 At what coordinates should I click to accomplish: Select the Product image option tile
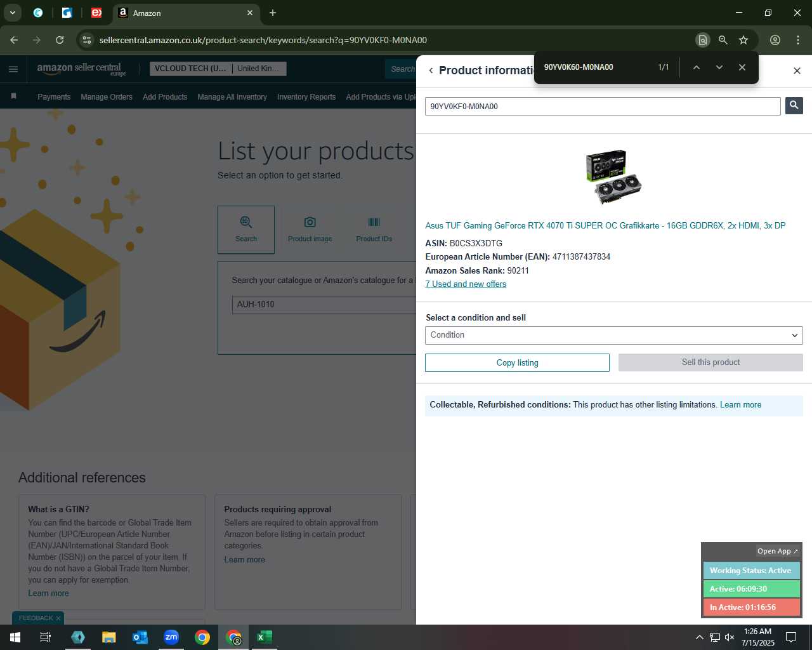pos(310,230)
